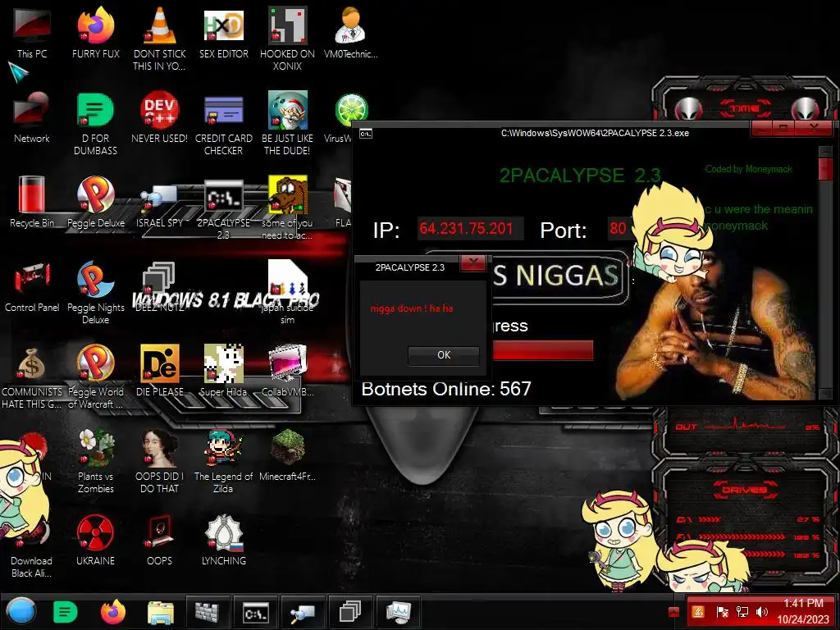Open the ISRAEL SPY desktop shortcut
The image size is (840, 630).
point(159,206)
